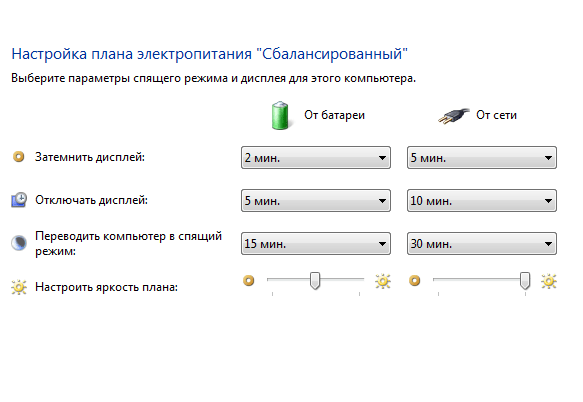Expand the plugged-in turn-off display dropdown showing 10 мин.

482,201
